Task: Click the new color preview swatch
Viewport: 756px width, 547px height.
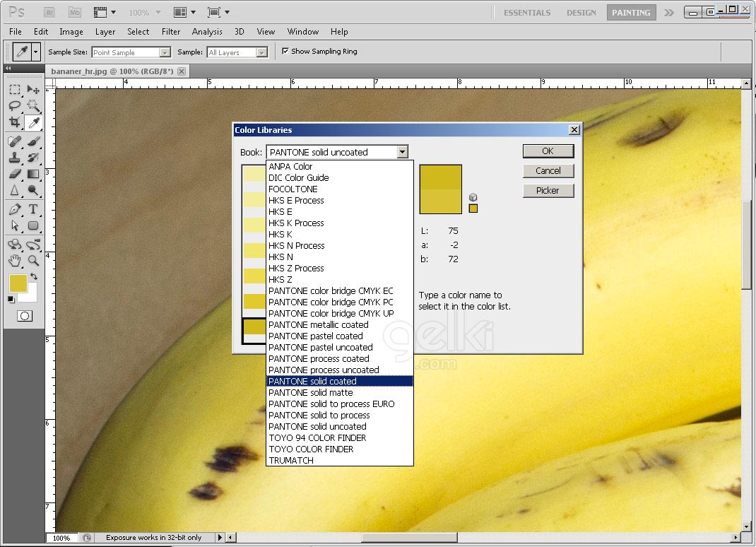Action: 441,177
